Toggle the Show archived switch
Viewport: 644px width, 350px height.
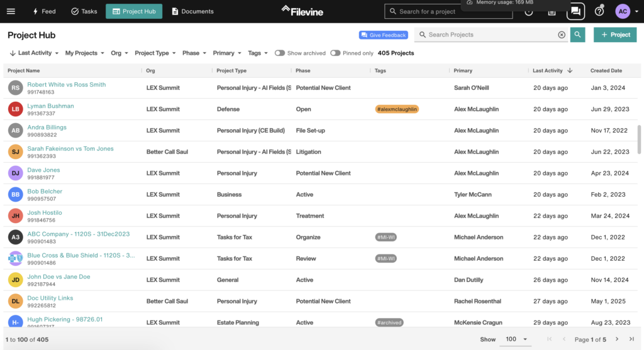coord(280,53)
